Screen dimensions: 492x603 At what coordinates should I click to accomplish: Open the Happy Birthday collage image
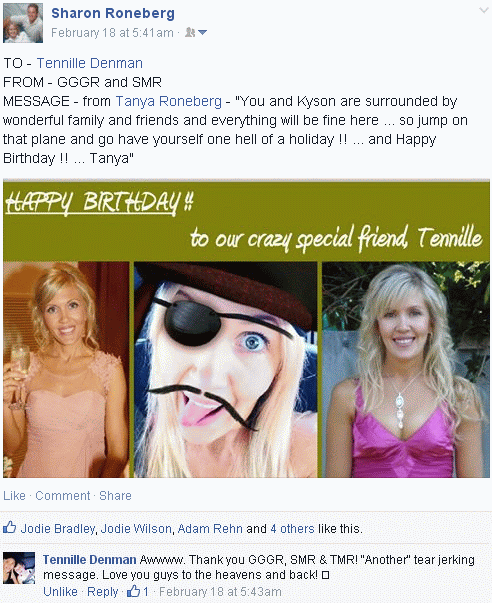pyautogui.click(x=246, y=329)
